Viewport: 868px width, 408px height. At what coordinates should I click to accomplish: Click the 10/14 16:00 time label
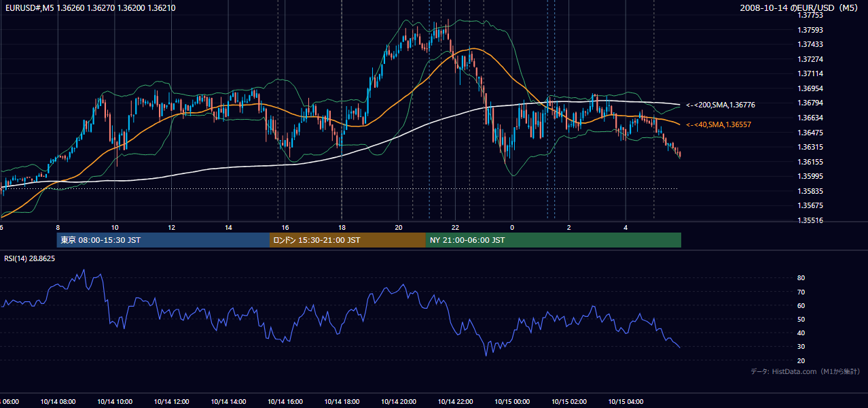285,402
